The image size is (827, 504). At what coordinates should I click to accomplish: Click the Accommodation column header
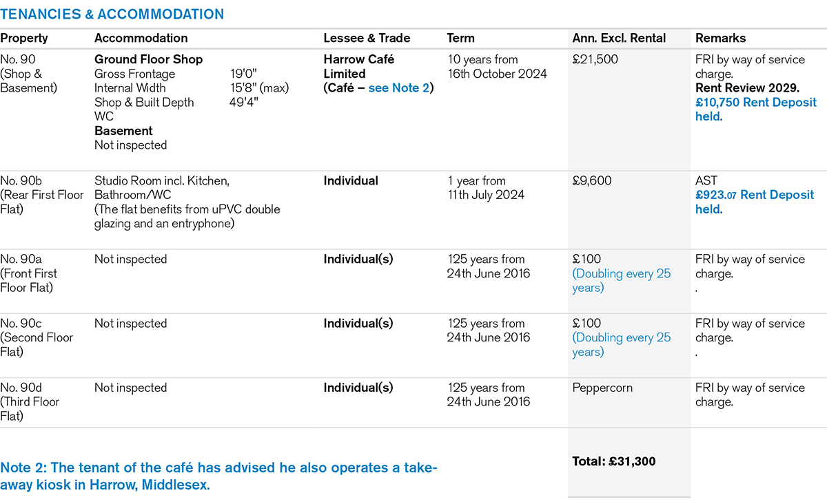(141, 39)
